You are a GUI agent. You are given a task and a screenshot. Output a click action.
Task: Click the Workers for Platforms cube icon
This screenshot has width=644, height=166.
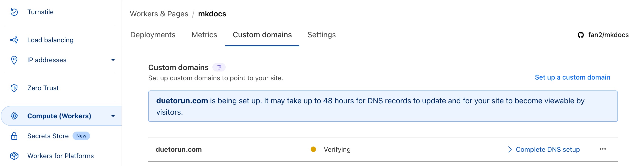(14, 156)
